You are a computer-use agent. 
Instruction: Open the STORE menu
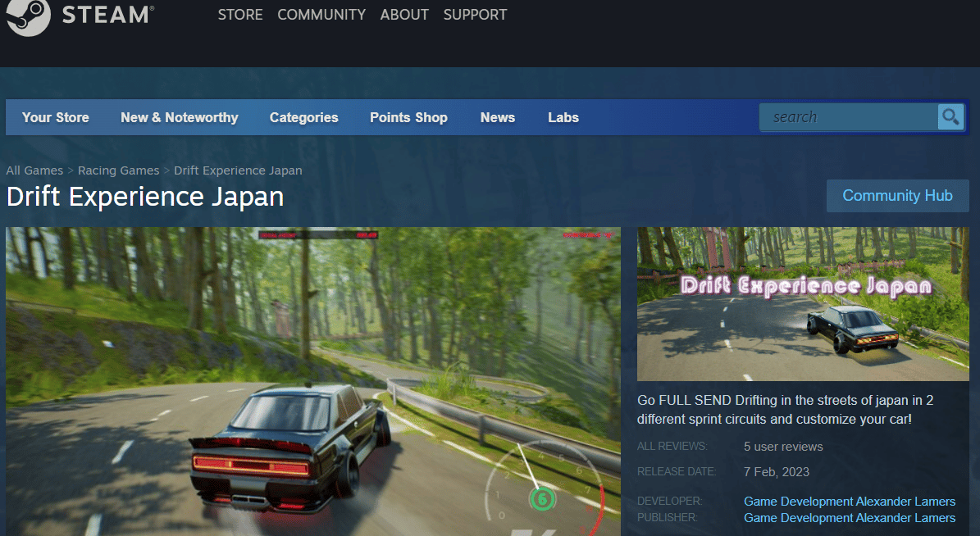tap(239, 14)
